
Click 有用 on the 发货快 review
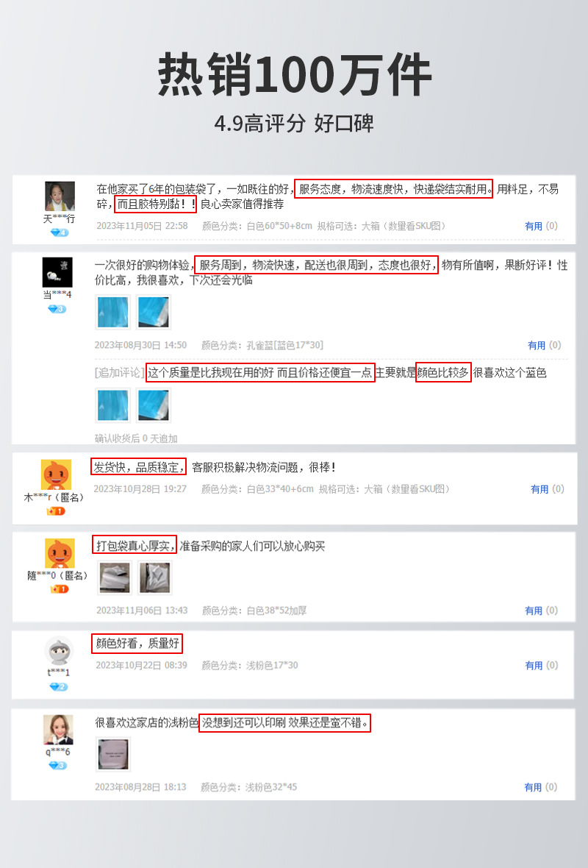(x=539, y=489)
